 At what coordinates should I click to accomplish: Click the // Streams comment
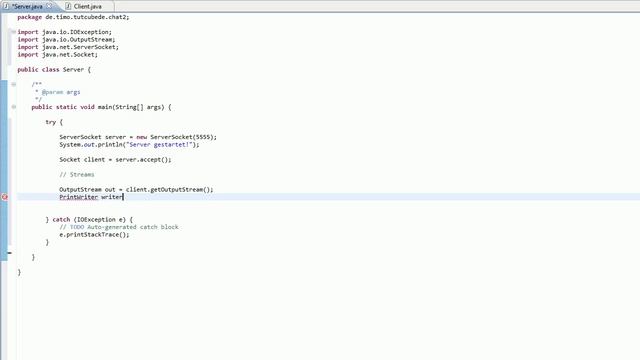coord(77,175)
